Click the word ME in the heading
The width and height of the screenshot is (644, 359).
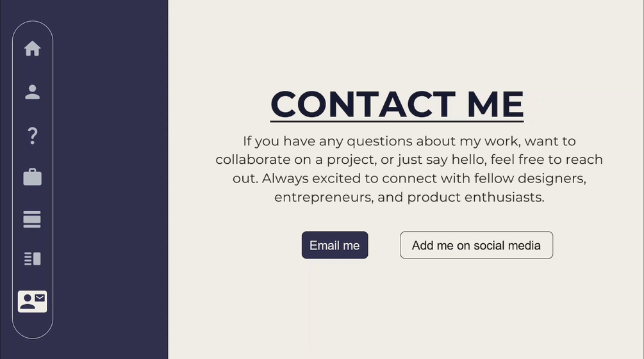tap(495, 104)
